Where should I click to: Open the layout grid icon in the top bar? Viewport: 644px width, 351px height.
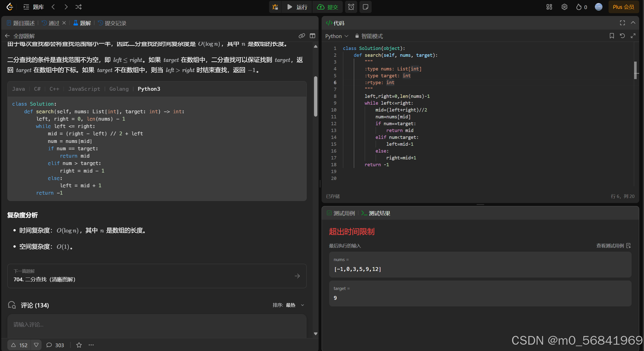[x=549, y=7]
